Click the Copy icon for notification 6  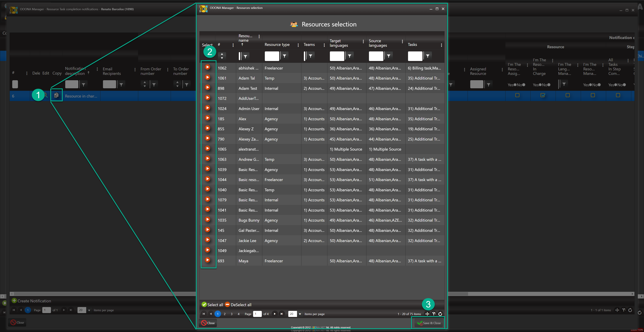[x=56, y=95]
